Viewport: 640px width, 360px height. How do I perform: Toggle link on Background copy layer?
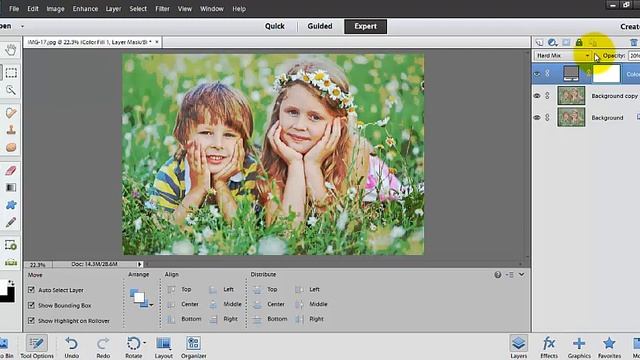[x=547, y=96]
